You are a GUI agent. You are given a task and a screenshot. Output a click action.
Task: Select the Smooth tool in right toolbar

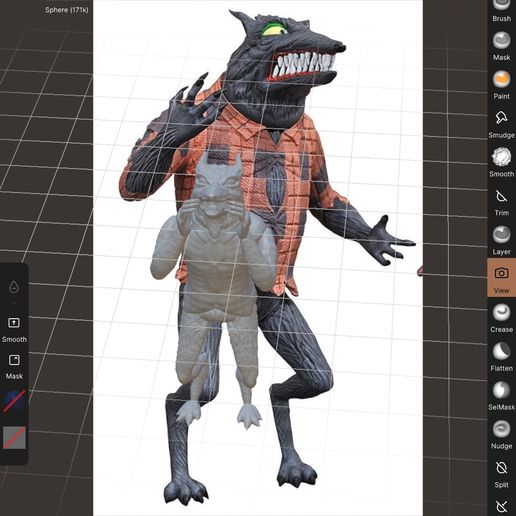[501, 163]
